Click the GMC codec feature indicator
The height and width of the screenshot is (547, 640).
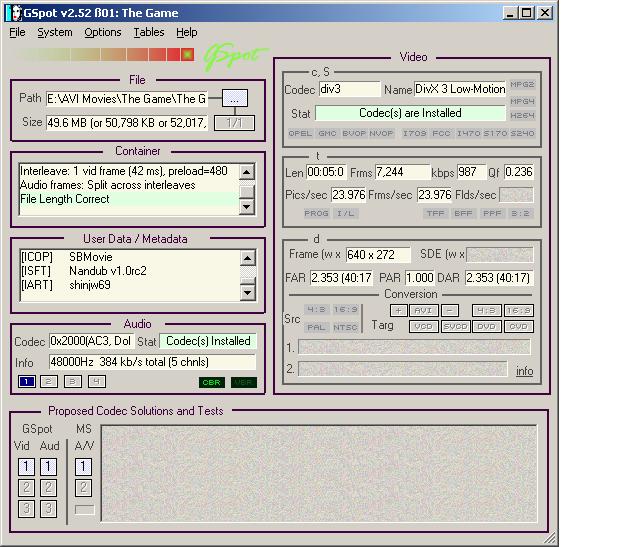coord(327,133)
